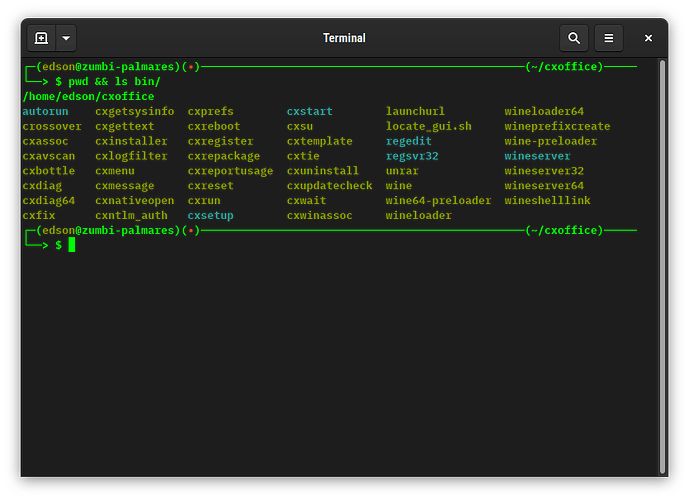Click the wineloader64 entry
This screenshot has height=500, width=689.
(x=544, y=111)
